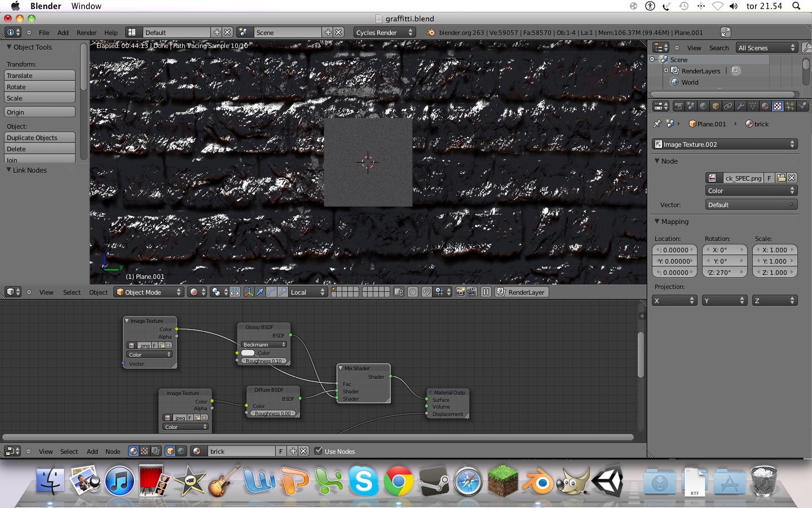The width and height of the screenshot is (812, 508).
Task: Open the Particles properties tab (sparkles icon)
Action: 790,106
